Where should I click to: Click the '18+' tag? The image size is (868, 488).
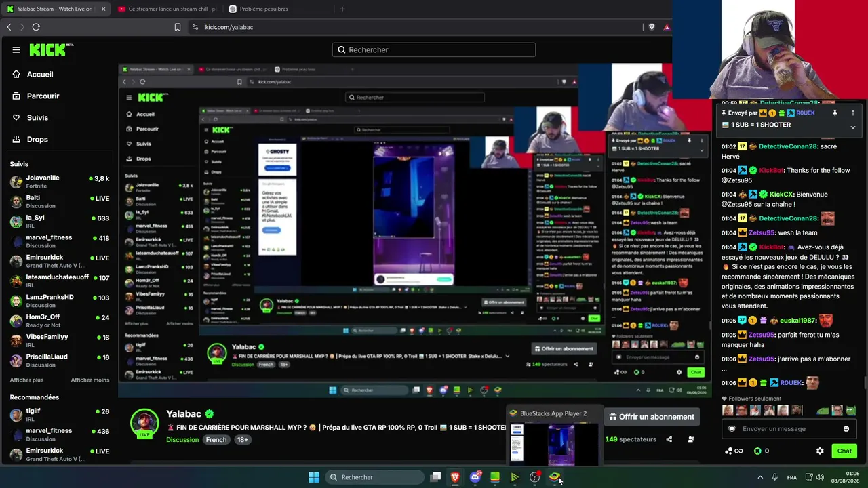(x=243, y=440)
